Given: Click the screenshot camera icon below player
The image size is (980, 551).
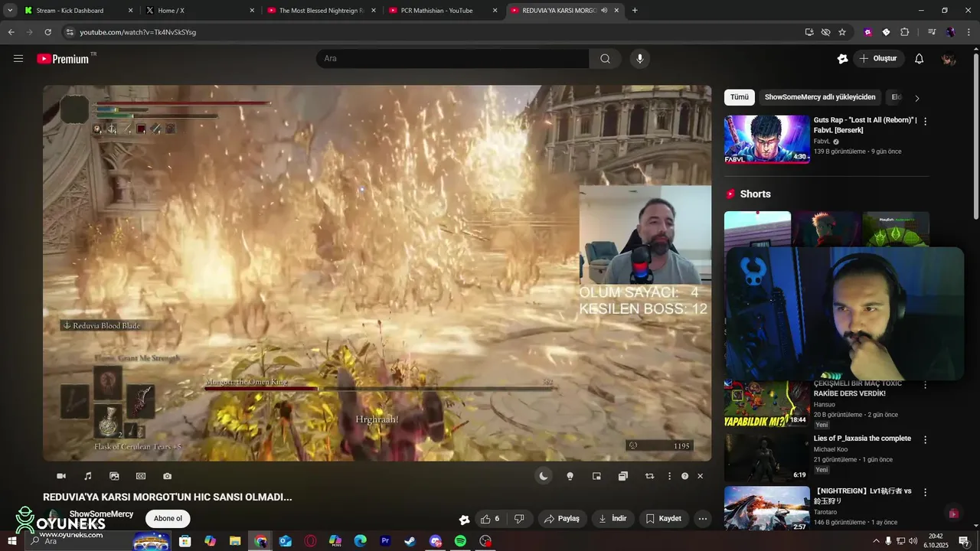Looking at the screenshot, I should coord(167,476).
